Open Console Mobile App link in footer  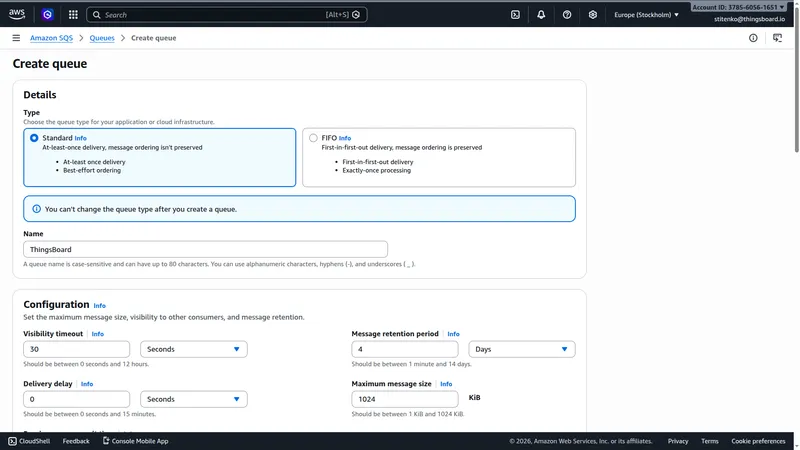point(136,441)
